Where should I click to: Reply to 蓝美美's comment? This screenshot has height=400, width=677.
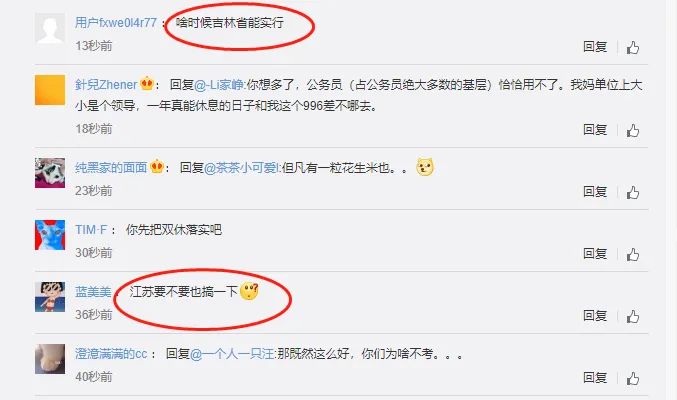tap(595, 316)
